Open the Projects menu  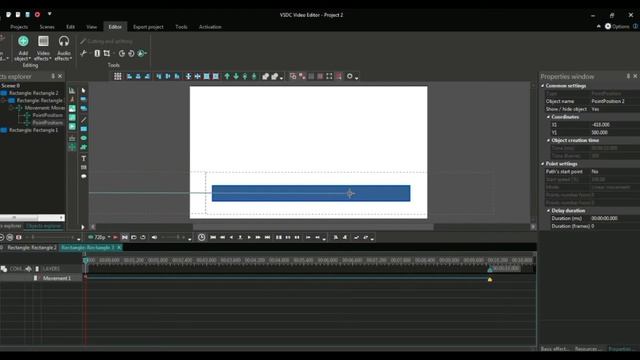pyautogui.click(x=19, y=27)
